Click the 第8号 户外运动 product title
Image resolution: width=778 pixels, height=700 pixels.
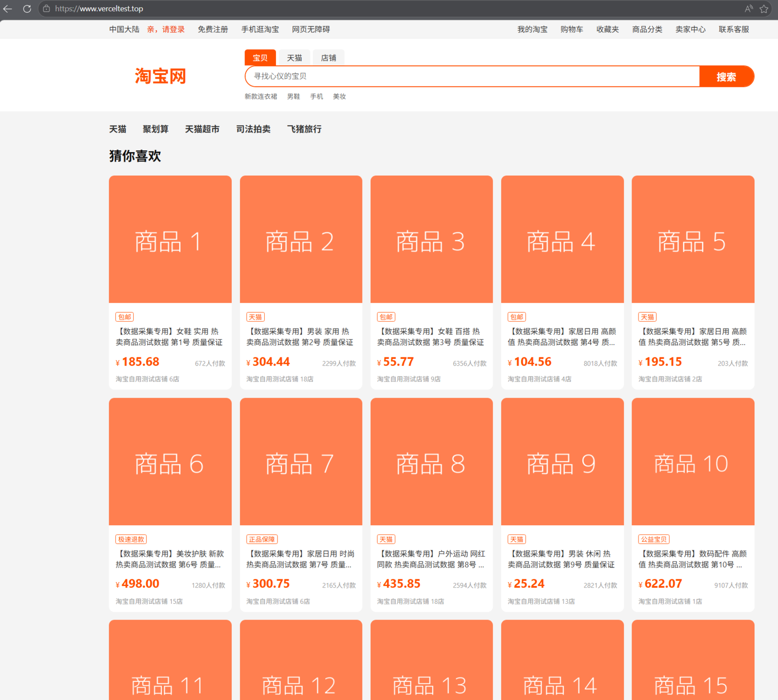(431, 559)
